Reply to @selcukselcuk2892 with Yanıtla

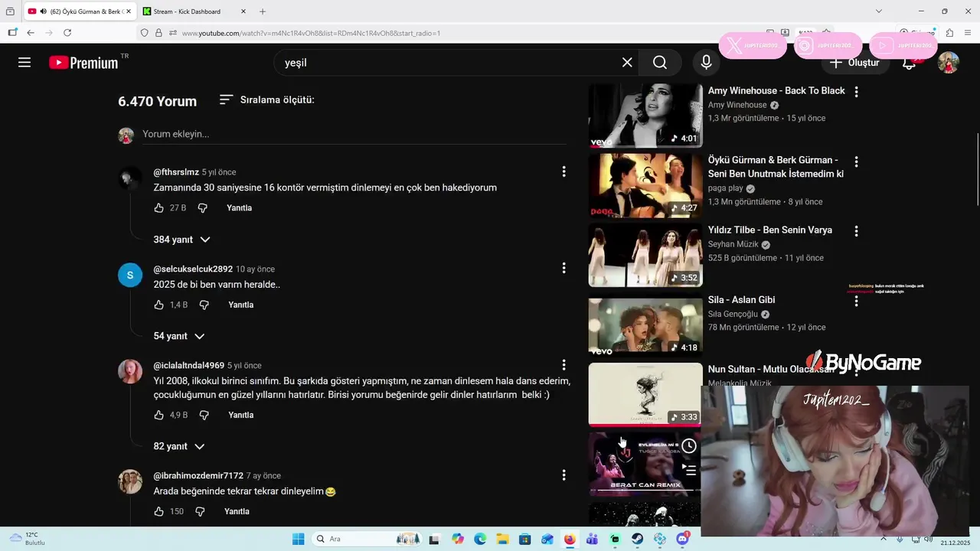pyautogui.click(x=240, y=305)
